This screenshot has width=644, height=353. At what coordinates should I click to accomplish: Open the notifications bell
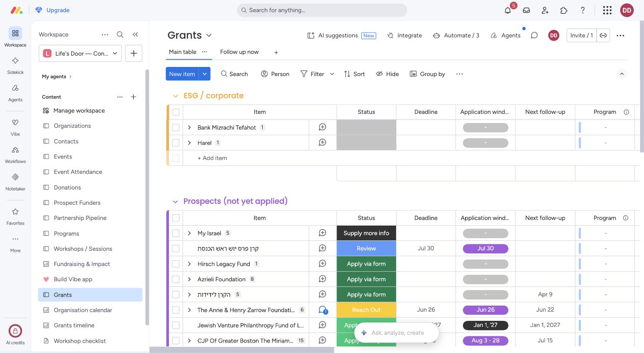tap(508, 10)
